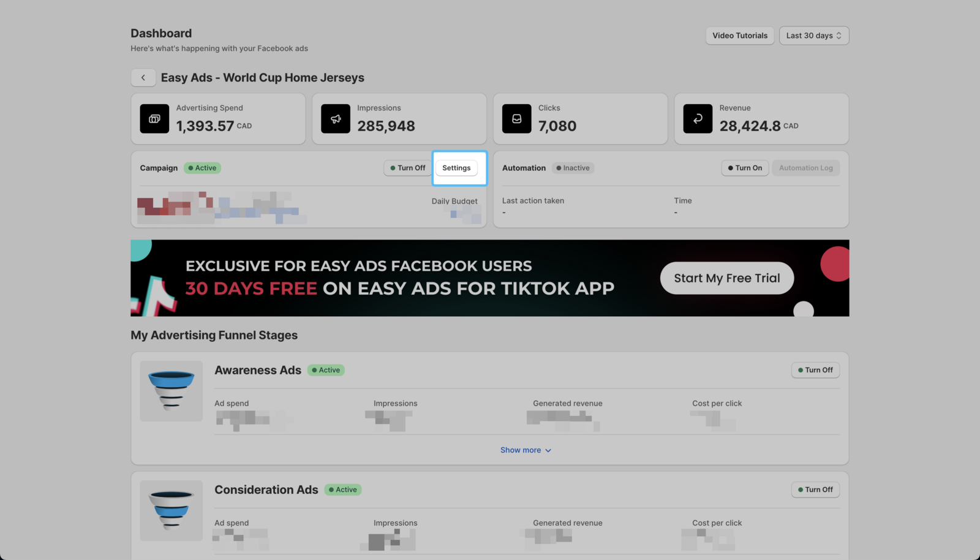
Task: Turn off the Campaign
Action: pos(408,168)
